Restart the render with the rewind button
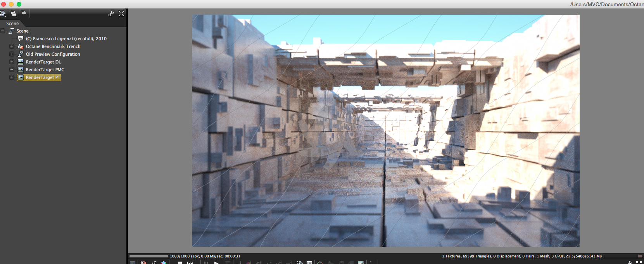Viewport: 644px width, 264px height. (x=190, y=263)
